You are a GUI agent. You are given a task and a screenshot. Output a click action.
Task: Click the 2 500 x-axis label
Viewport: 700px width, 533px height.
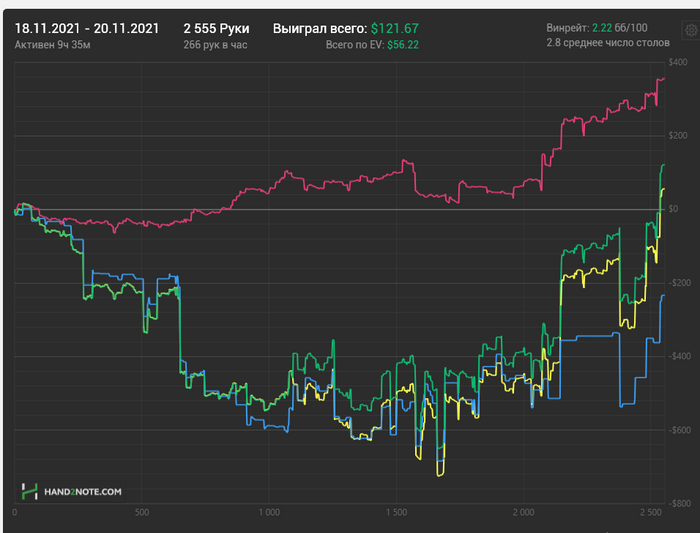(651, 512)
